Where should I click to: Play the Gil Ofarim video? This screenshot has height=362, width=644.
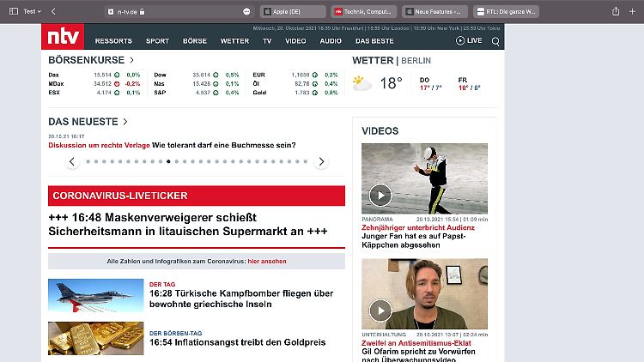(x=380, y=310)
